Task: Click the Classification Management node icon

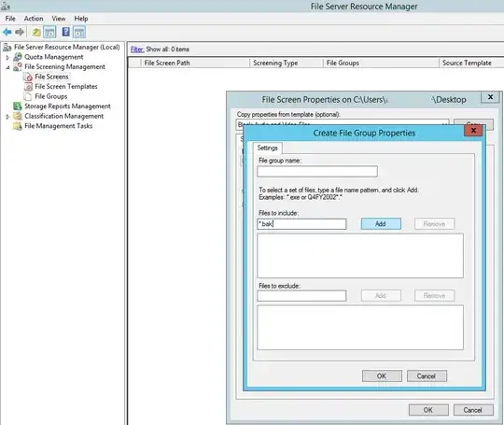Action: pos(18,116)
